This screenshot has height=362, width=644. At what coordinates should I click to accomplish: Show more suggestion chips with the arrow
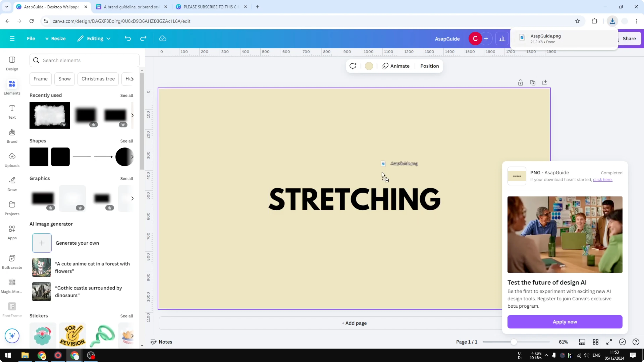(x=132, y=79)
